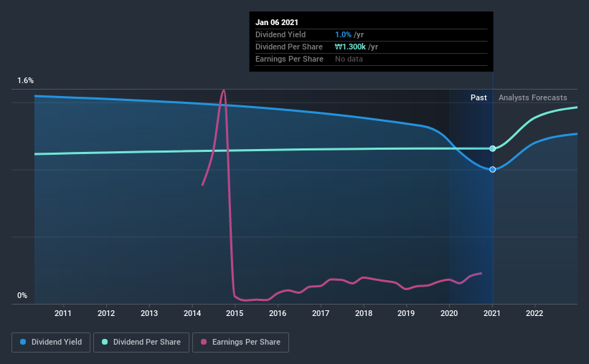Select the blue Dividend Yield data point at 2021
The image size is (589, 364).
point(492,170)
